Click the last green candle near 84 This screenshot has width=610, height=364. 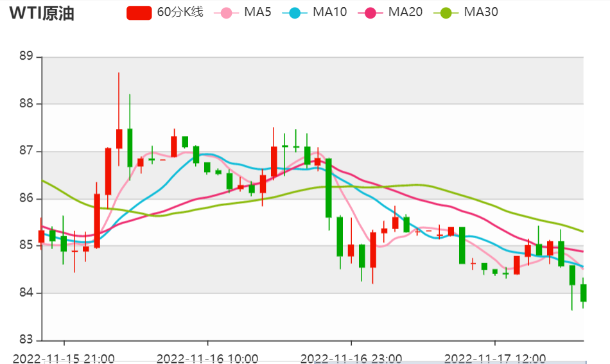tap(583, 293)
